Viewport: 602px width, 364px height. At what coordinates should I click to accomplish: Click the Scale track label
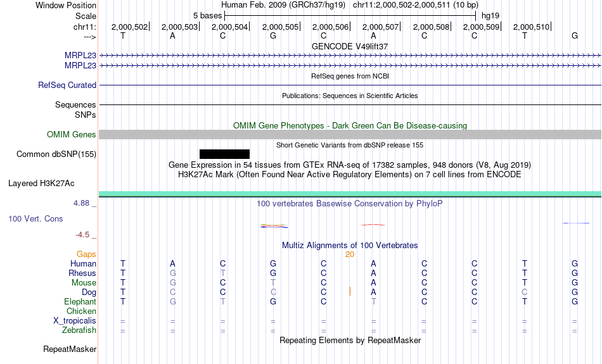[86, 16]
